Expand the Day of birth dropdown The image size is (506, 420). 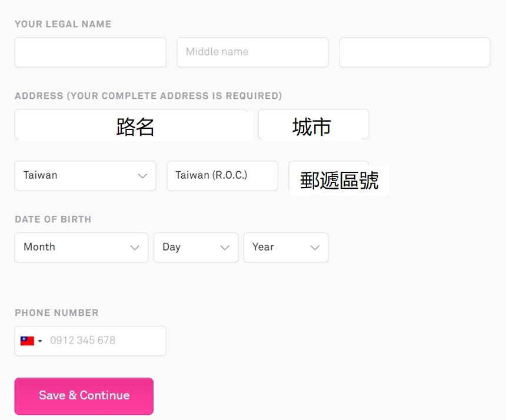(196, 248)
